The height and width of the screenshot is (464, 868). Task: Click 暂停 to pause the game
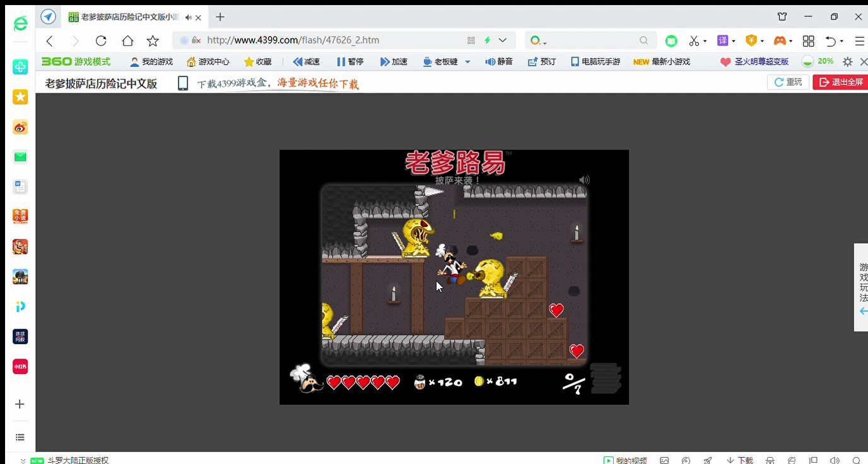coord(351,62)
